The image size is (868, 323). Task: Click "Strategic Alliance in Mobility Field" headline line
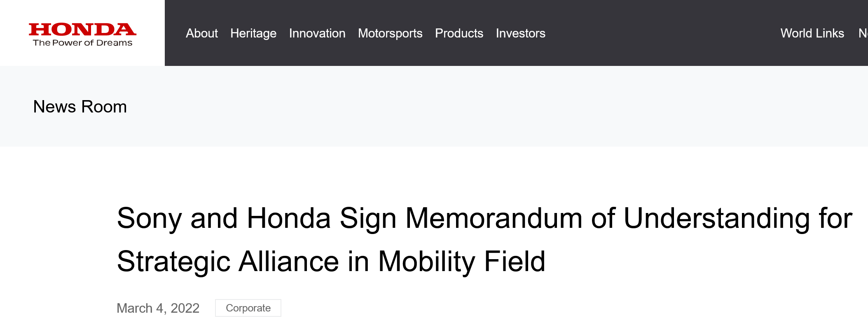tap(331, 261)
